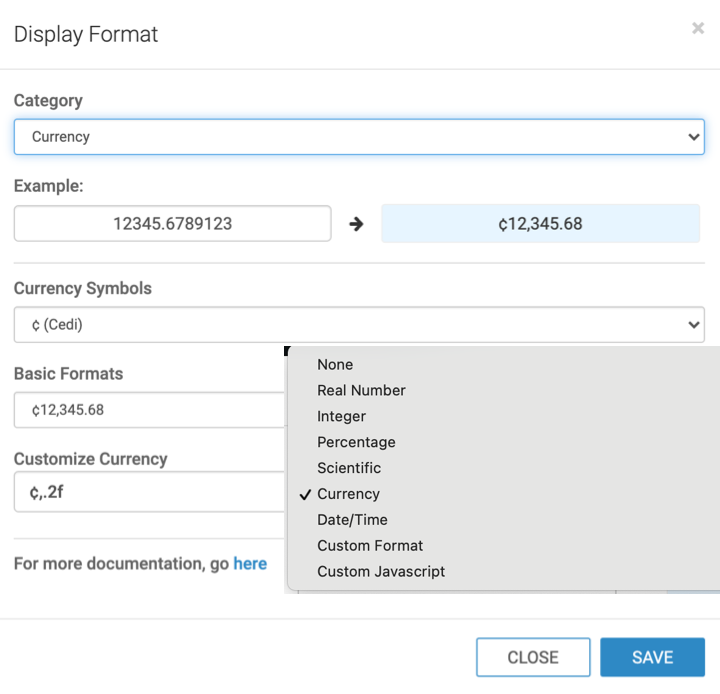Open the documentation 'here' link
Screen dimensions: 720x694
250,564
